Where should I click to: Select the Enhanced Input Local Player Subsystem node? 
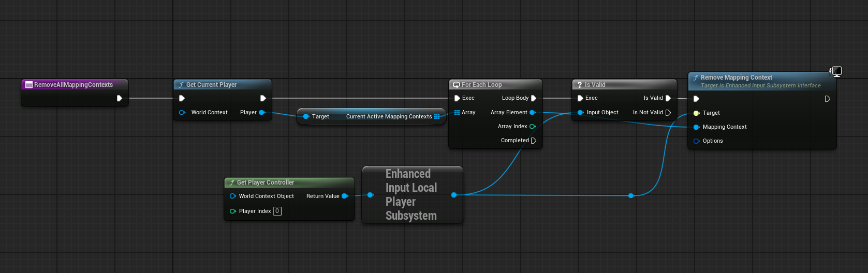[411, 195]
